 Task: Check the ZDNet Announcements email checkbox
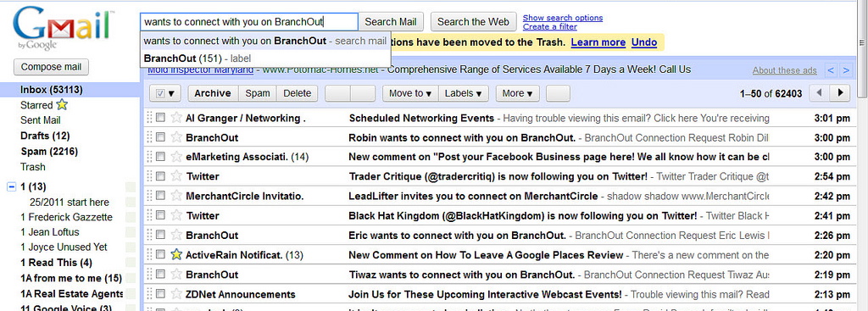(x=160, y=294)
